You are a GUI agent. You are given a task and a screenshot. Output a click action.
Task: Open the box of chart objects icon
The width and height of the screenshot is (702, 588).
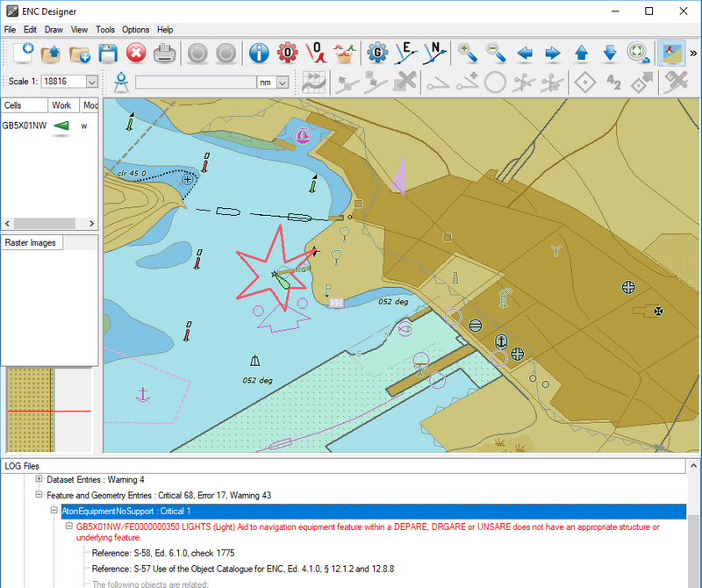tap(344, 54)
